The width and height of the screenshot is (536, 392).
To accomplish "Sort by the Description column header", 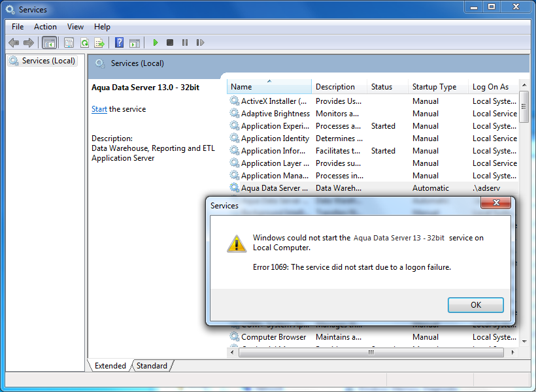I will click(339, 87).
